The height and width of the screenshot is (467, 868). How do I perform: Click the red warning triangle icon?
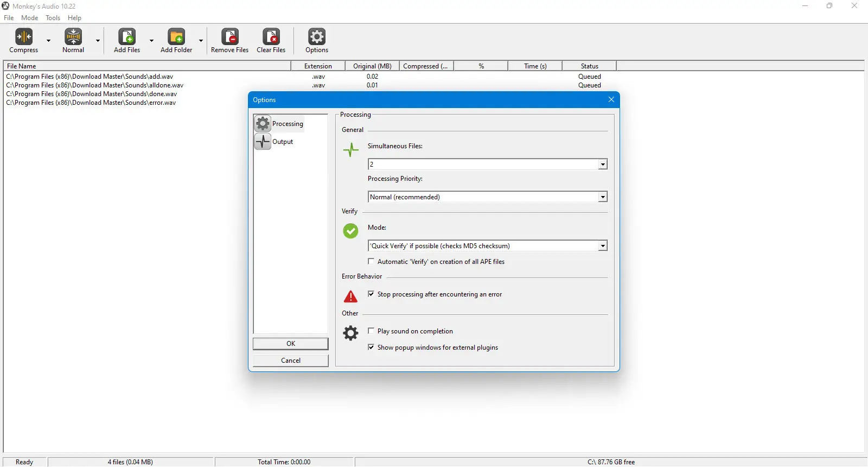tap(351, 296)
